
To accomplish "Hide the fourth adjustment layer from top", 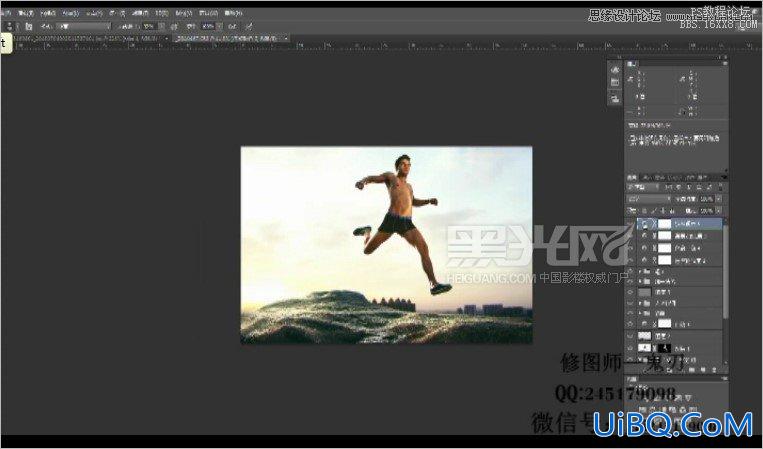I will 631,260.
